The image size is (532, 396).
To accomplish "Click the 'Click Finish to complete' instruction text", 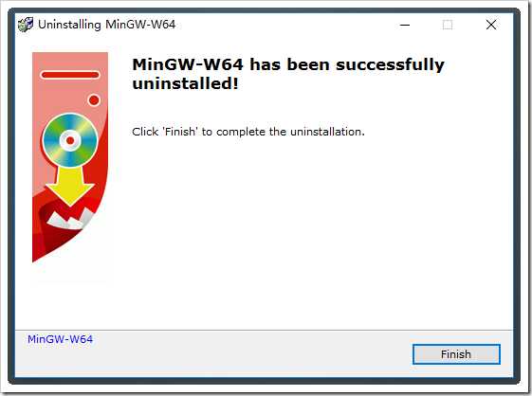I will [x=248, y=132].
